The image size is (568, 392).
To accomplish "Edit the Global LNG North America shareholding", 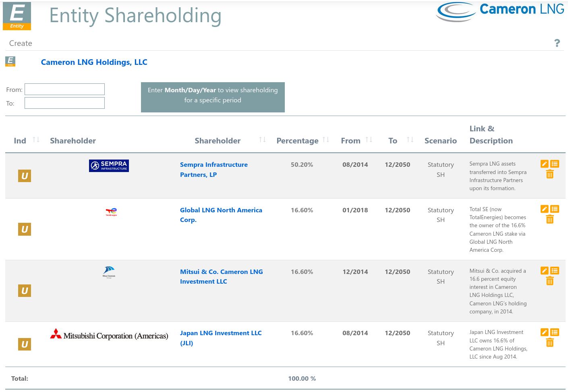I will (544, 209).
